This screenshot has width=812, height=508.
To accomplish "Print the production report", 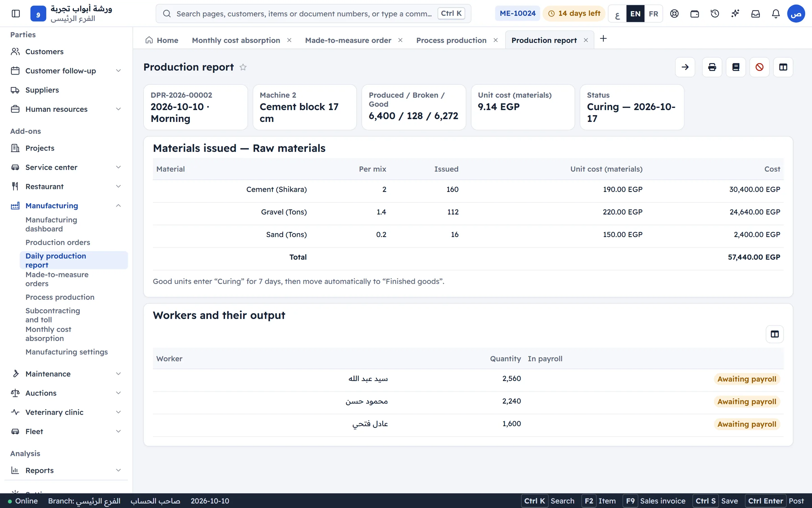I will [712, 67].
